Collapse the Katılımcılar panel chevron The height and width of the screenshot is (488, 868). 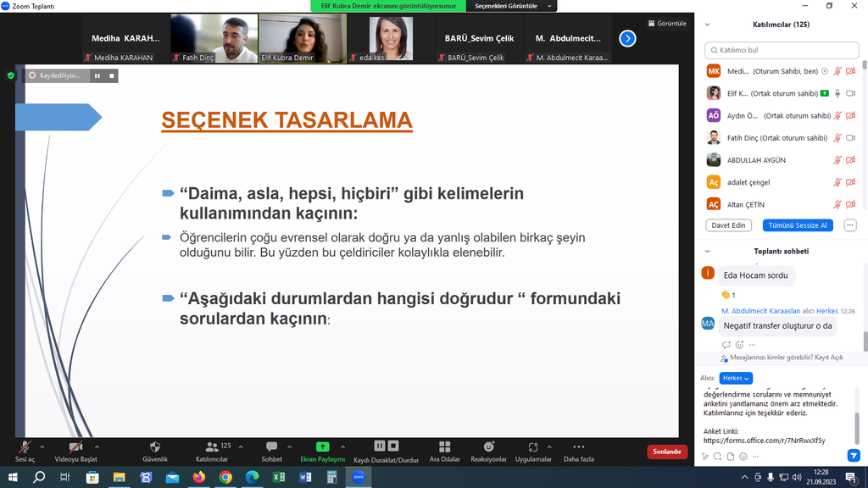707,25
